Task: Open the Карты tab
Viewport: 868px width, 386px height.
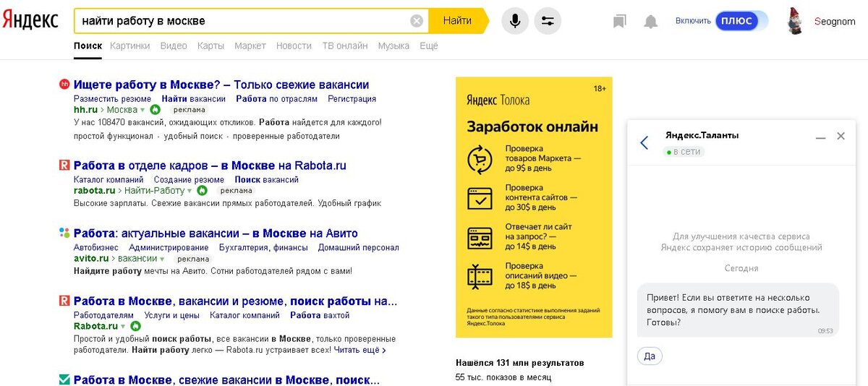Action: [211, 46]
